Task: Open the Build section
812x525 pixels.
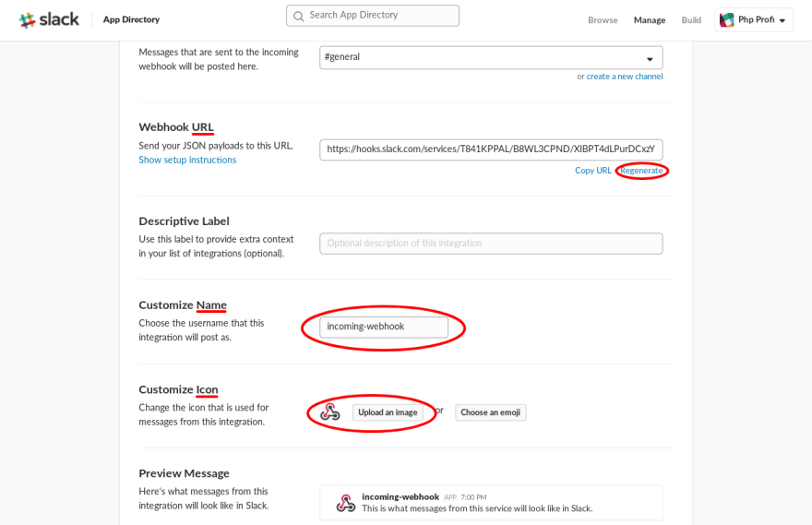Action: click(x=691, y=20)
